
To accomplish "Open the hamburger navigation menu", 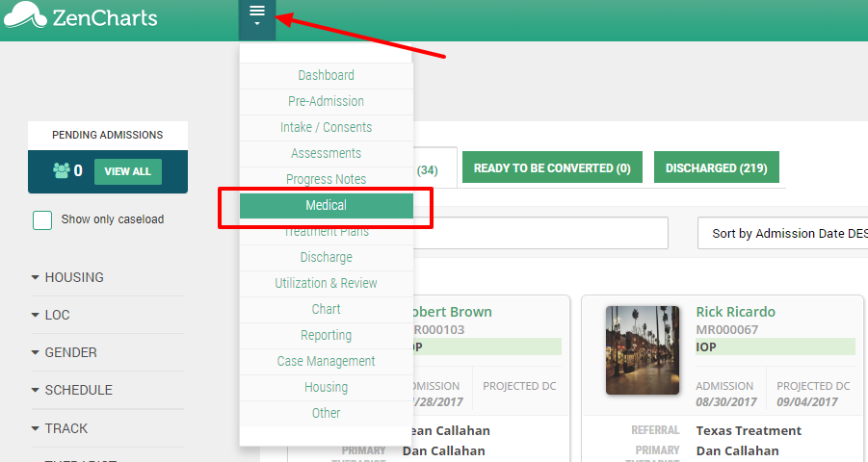I will [x=257, y=19].
